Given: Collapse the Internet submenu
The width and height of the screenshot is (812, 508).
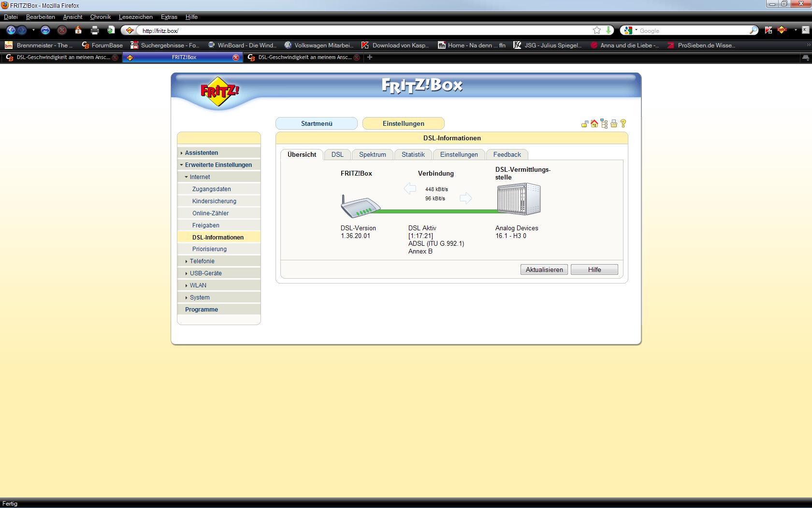Looking at the screenshot, I should [219, 177].
